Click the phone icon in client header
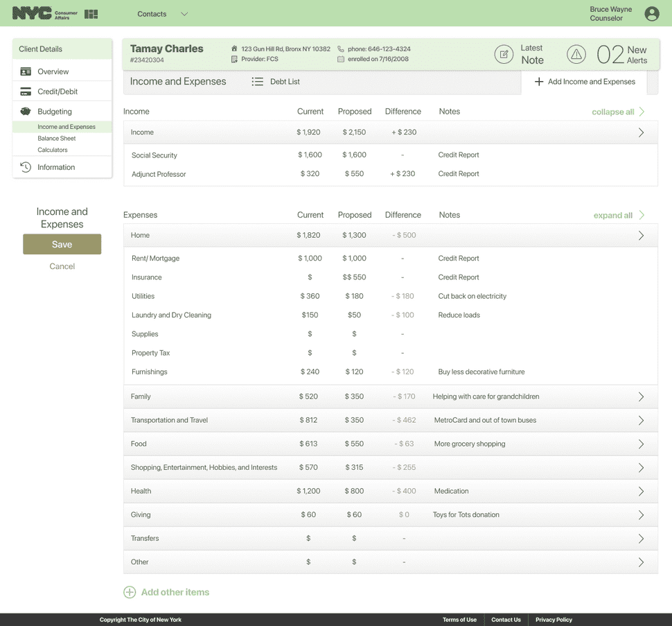This screenshot has height=626, width=672. click(x=341, y=49)
